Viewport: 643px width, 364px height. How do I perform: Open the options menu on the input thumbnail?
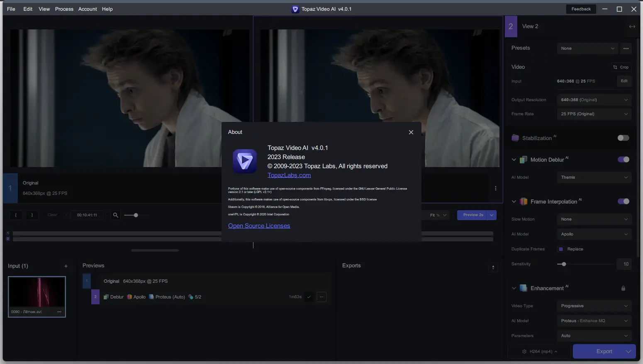click(x=59, y=312)
